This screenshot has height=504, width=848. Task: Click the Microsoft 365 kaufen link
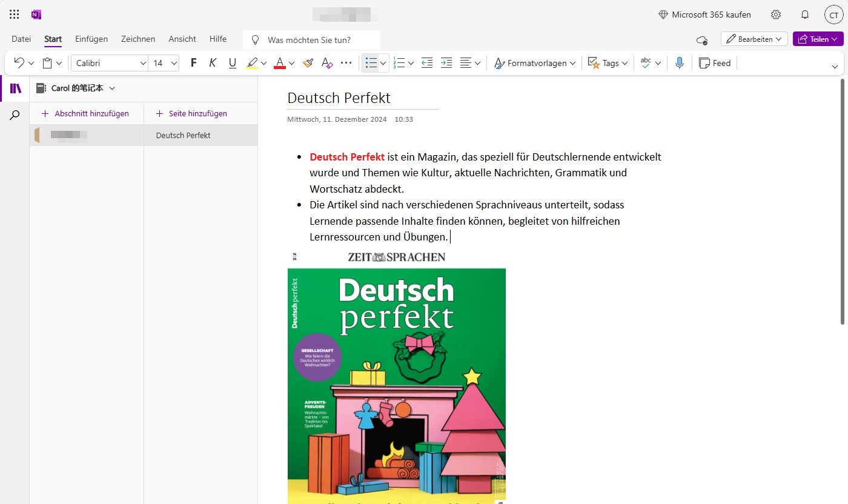click(704, 15)
